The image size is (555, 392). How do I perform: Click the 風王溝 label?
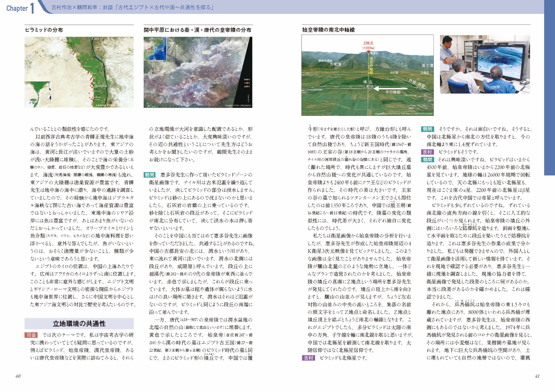click(x=427, y=66)
